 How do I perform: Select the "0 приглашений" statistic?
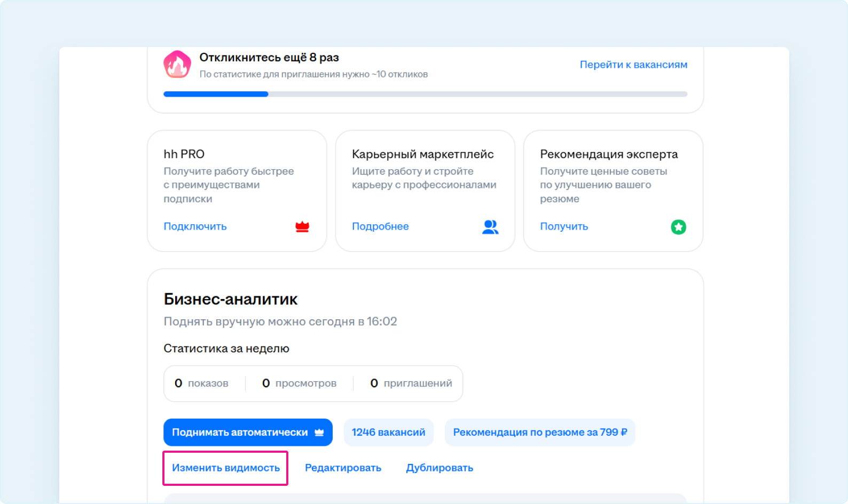411,383
